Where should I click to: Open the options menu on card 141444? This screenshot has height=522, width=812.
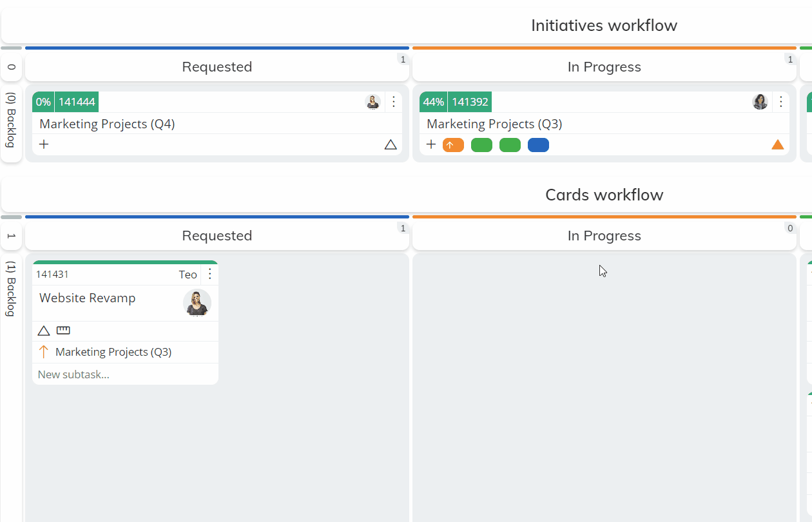(x=394, y=101)
